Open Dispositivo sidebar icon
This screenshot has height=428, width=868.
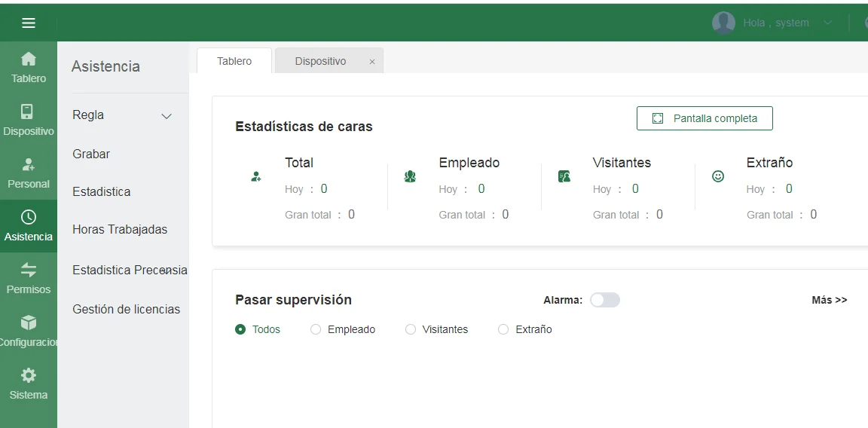pyautogui.click(x=28, y=112)
